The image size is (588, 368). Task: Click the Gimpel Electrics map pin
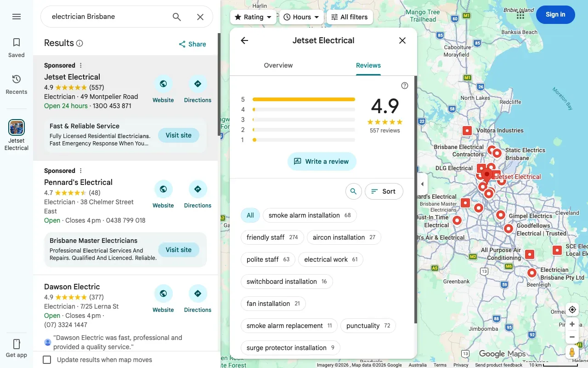(501, 215)
